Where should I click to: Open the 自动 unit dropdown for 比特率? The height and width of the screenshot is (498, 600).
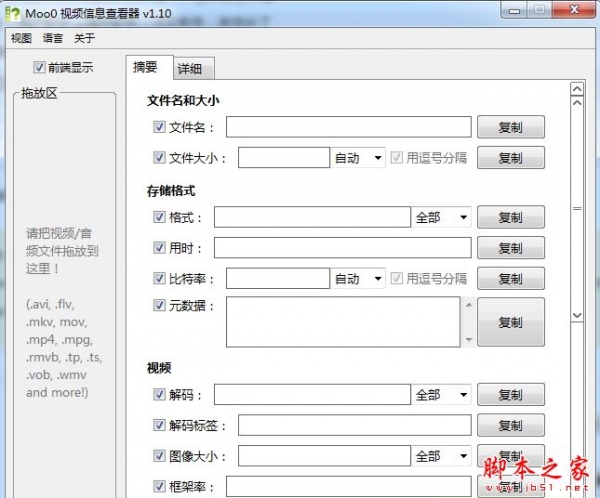358,278
